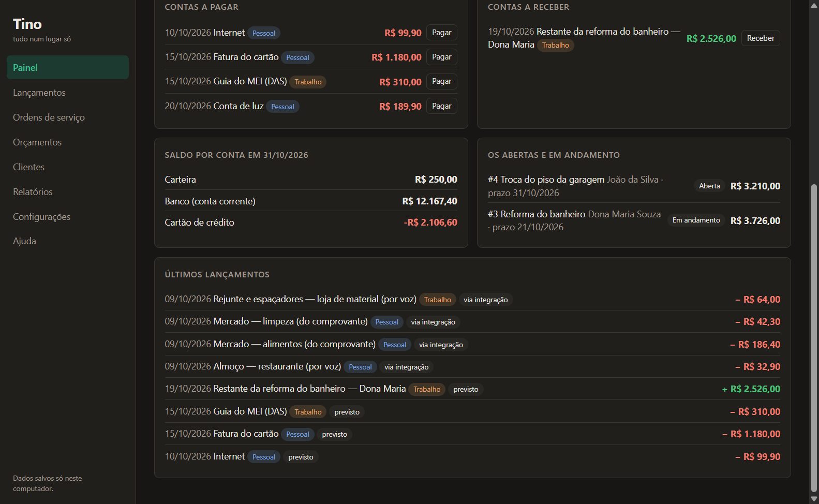Select the Carteira balance row
This screenshot has width=819, height=504.
pos(311,180)
